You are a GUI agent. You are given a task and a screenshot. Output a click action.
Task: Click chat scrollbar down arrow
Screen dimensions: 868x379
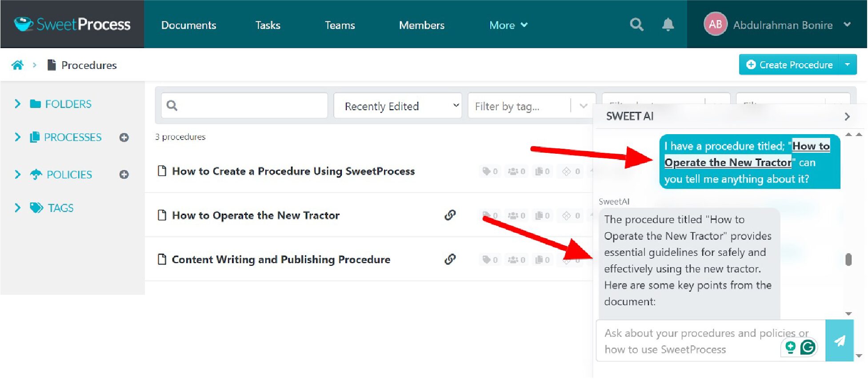coord(848,314)
